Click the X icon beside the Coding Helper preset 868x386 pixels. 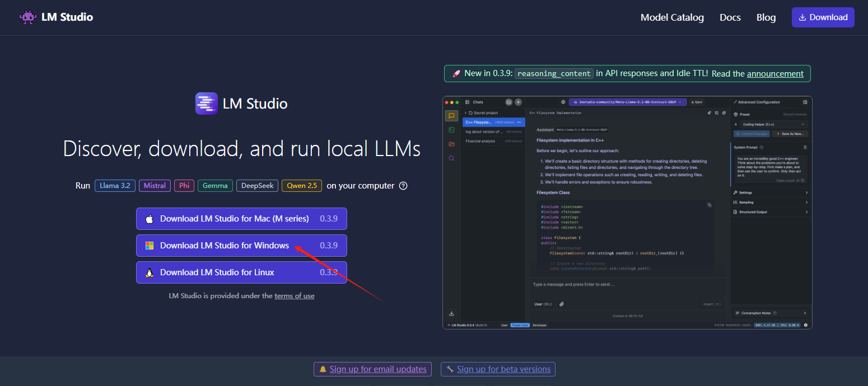tap(735, 124)
